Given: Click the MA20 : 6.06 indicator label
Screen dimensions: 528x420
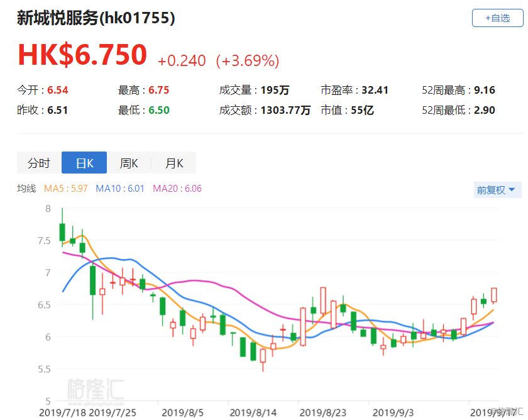Looking at the screenshot, I should pyautogui.click(x=177, y=189).
